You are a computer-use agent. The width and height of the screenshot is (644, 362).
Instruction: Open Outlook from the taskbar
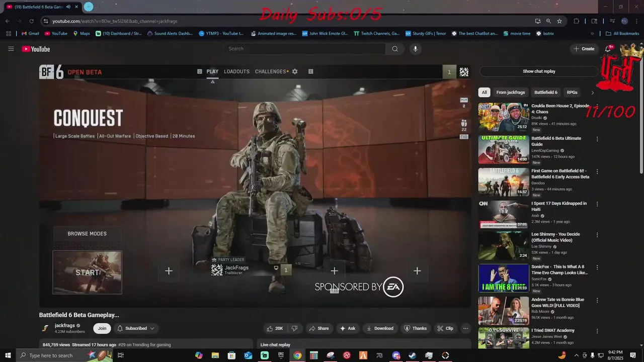coord(248,355)
